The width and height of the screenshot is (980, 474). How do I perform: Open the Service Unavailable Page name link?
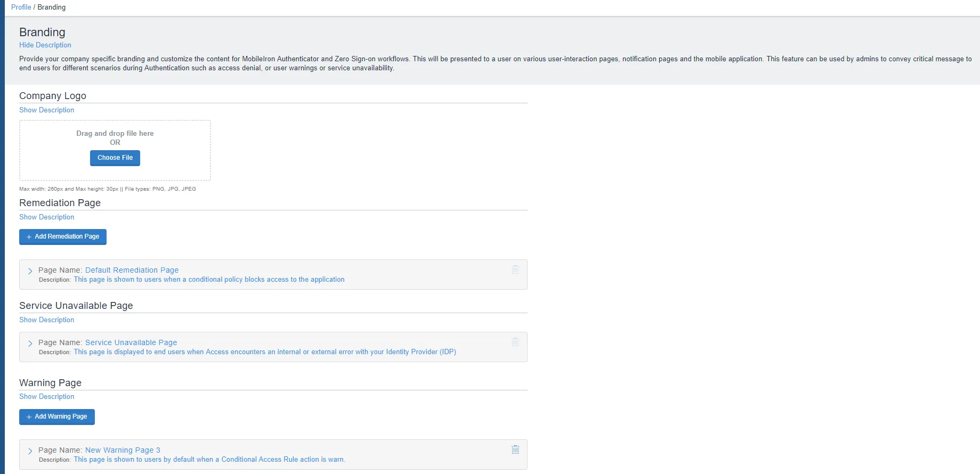click(x=131, y=342)
